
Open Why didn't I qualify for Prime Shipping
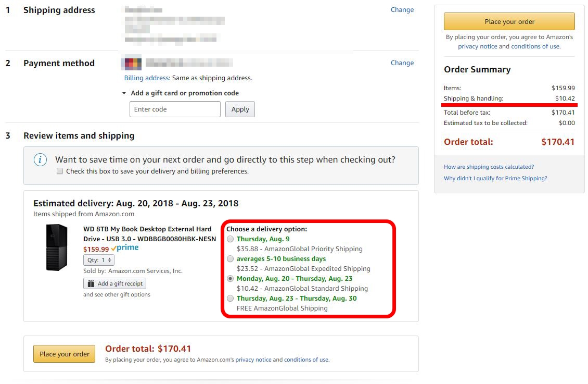click(x=495, y=178)
